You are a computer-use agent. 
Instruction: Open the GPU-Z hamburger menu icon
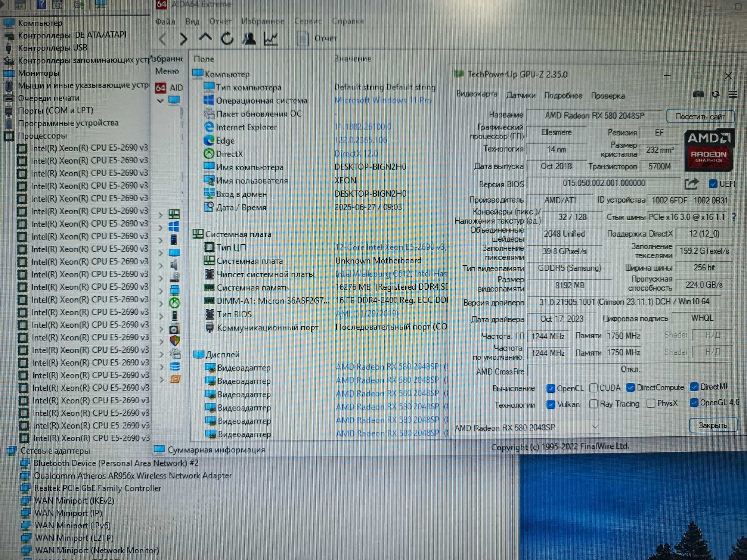point(733,94)
